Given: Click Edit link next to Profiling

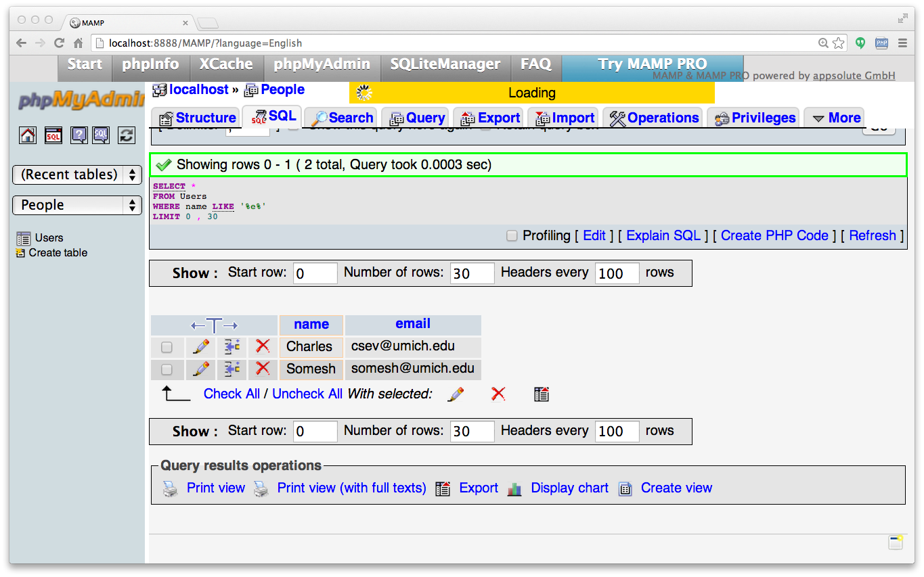Looking at the screenshot, I should point(594,235).
